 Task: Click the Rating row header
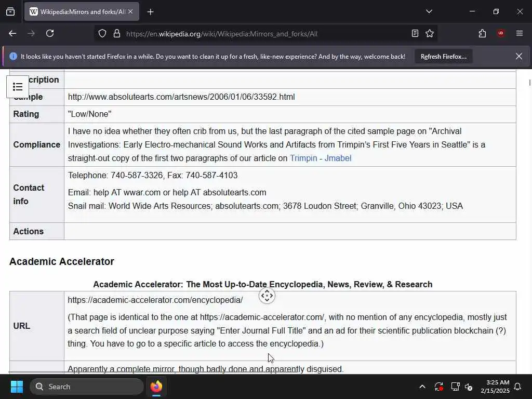[37, 114]
